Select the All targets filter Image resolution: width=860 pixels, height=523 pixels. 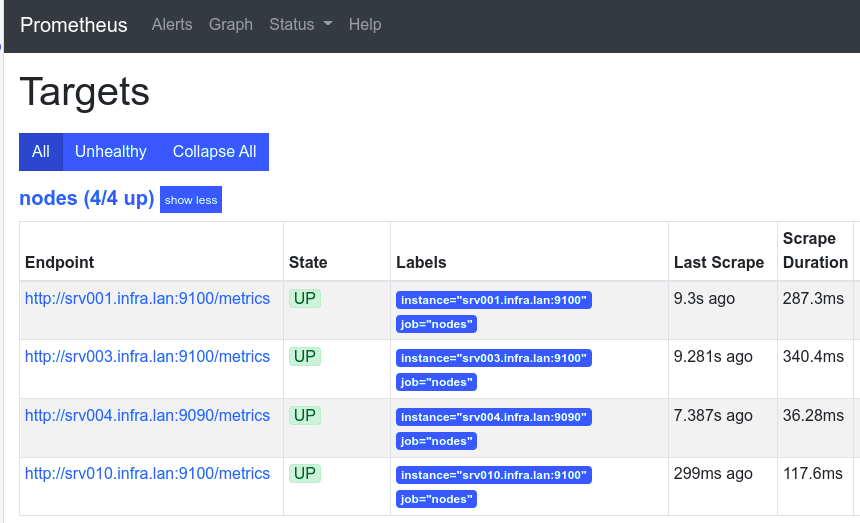(x=41, y=152)
